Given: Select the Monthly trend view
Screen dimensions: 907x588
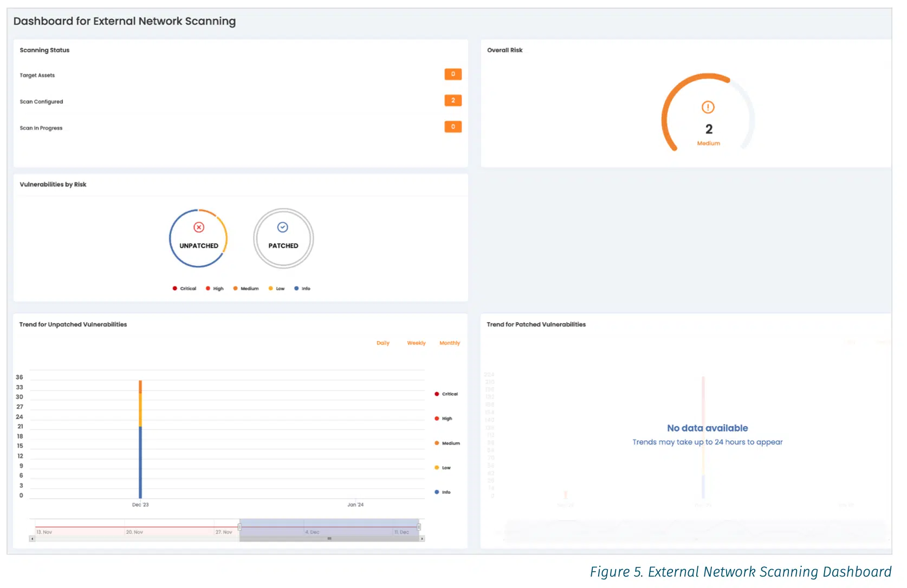Looking at the screenshot, I should pos(450,343).
